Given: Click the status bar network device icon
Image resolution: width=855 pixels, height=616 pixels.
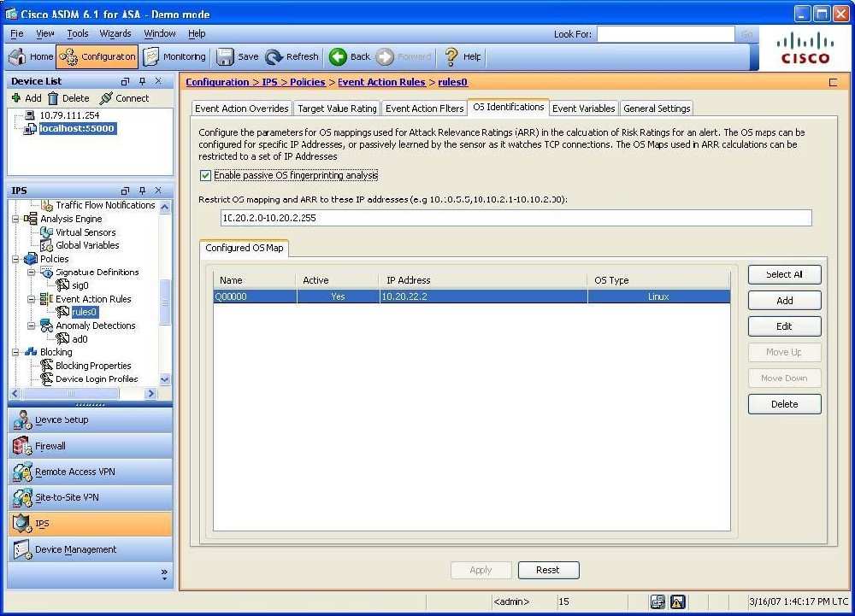Looking at the screenshot, I should pos(658,601).
